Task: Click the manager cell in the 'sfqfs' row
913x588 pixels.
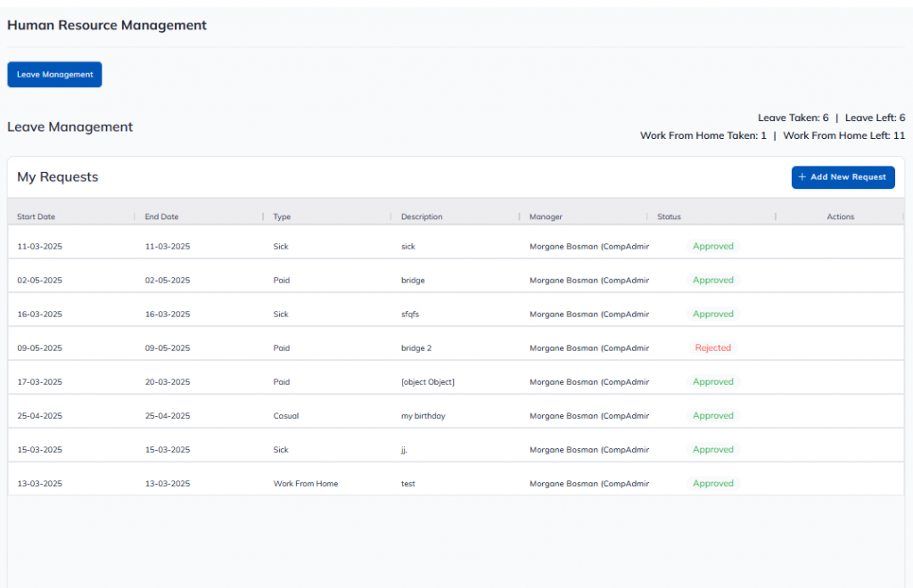Action: [588, 314]
